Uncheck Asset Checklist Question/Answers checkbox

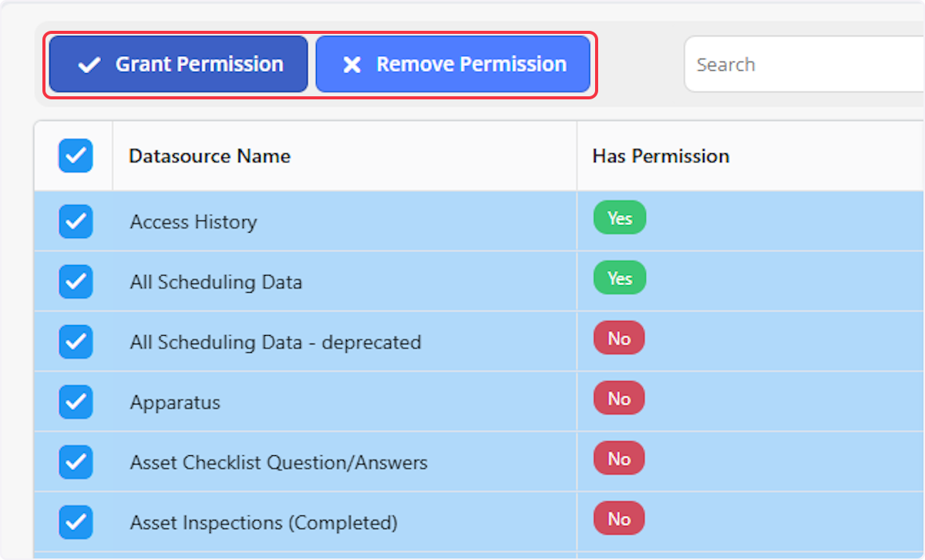pyautogui.click(x=76, y=462)
